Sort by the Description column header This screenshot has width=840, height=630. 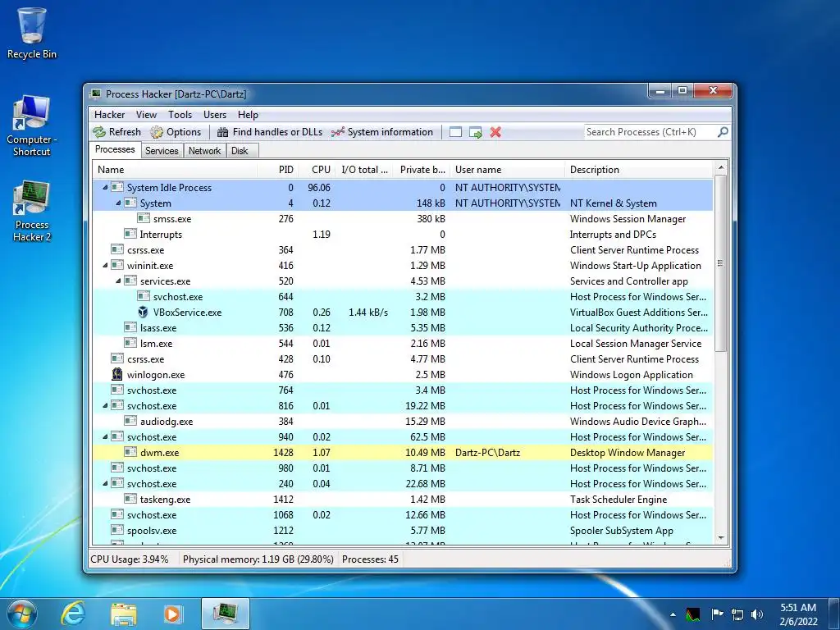pos(639,169)
